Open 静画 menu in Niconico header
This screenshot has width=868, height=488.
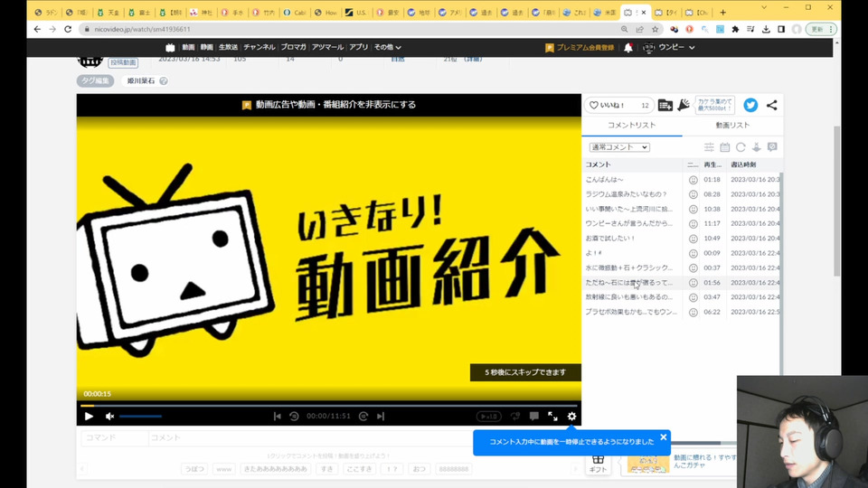click(206, 47)
